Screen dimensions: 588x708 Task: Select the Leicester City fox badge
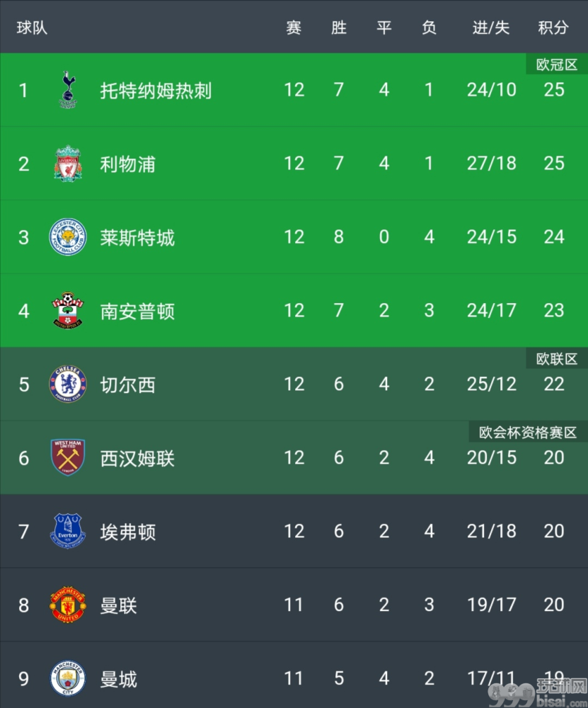click(68, 236)
